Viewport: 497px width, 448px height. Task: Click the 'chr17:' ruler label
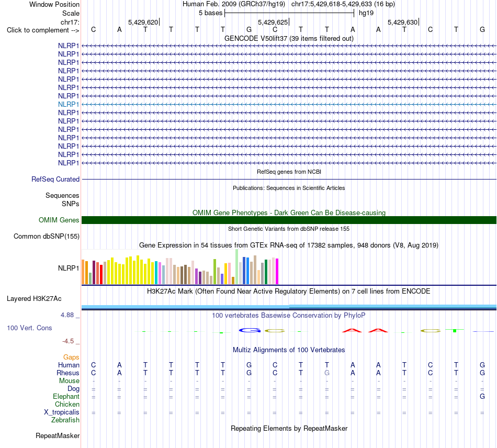(70, 22)
